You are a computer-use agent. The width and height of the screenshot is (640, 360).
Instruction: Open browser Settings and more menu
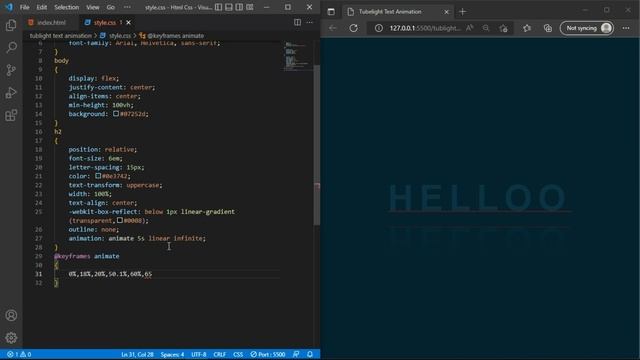tap(626, 28)
